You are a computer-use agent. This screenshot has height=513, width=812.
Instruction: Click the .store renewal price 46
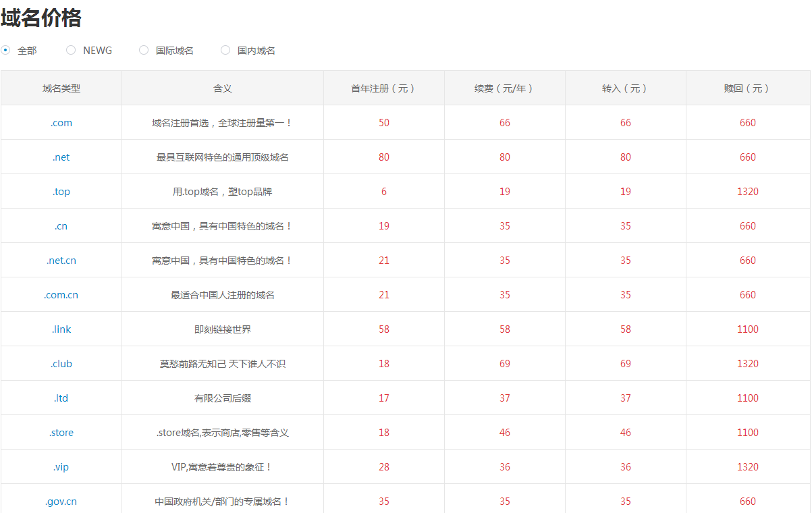pyautogui.click(x=505, y=433)
